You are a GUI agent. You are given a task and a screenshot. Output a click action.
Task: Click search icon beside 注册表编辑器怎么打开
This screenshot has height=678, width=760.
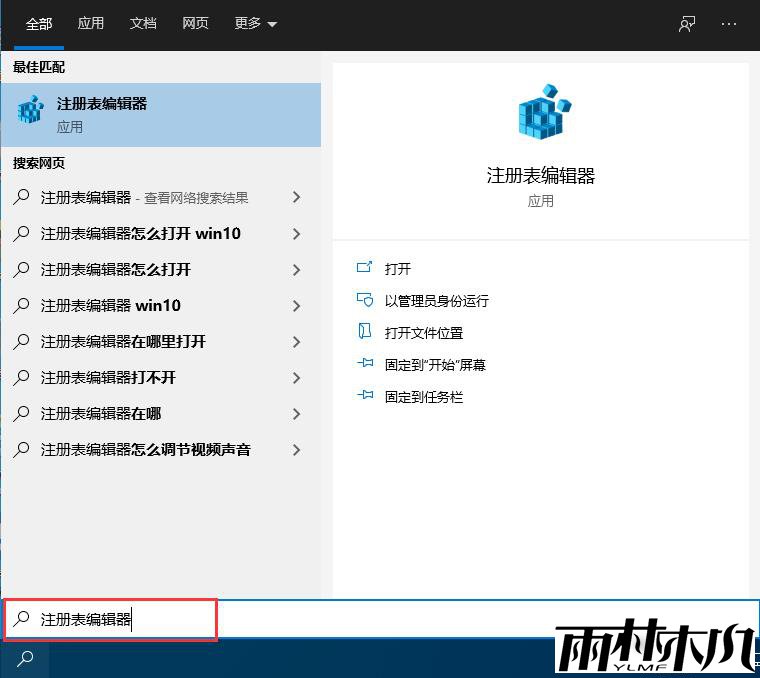point(21,269)
